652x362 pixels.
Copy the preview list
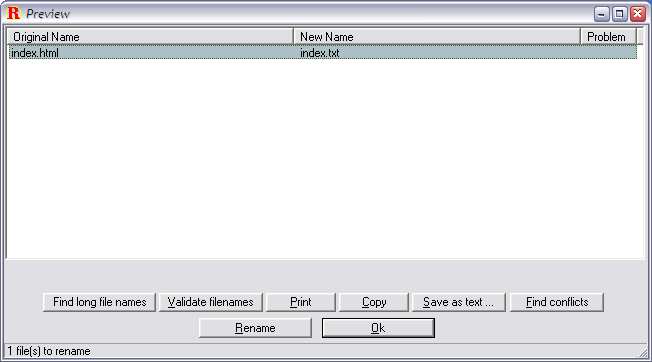[374, 302]
